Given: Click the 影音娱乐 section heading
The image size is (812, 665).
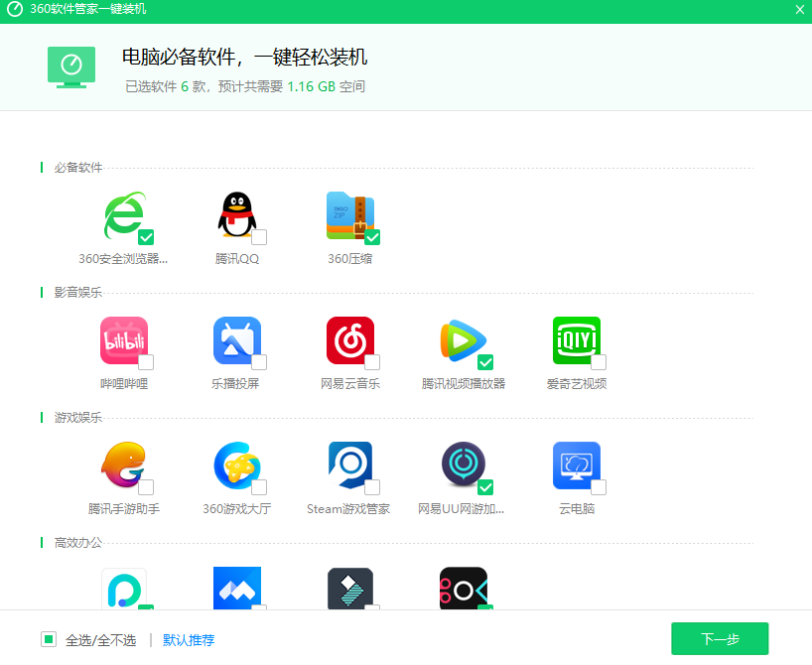Looking at the screenshot, I should coord(78,292).
